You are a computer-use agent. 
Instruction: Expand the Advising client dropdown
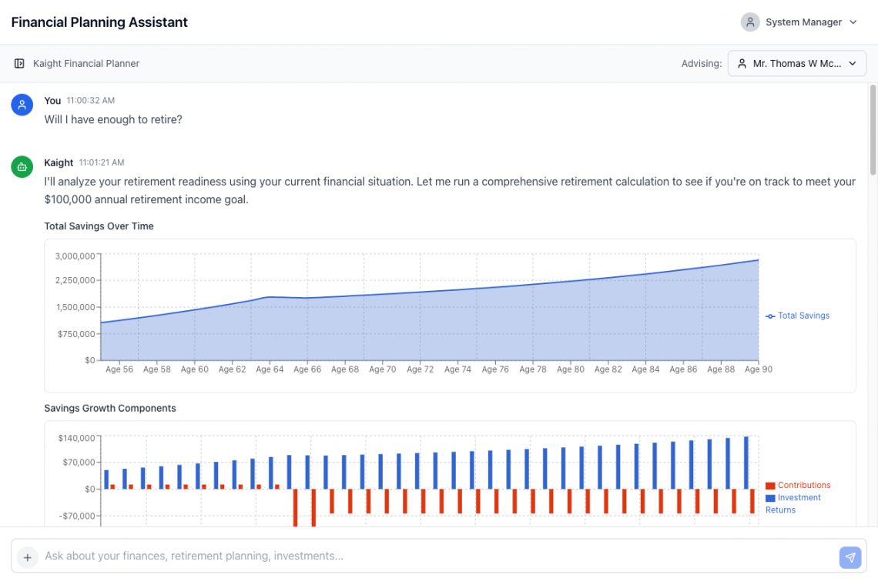coord(796,64)
